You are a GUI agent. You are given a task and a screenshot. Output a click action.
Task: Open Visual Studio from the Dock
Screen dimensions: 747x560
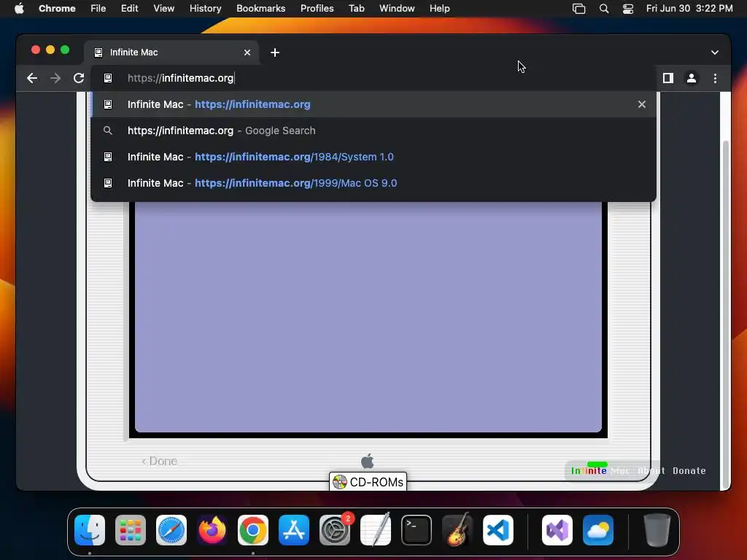pos(557,530)
